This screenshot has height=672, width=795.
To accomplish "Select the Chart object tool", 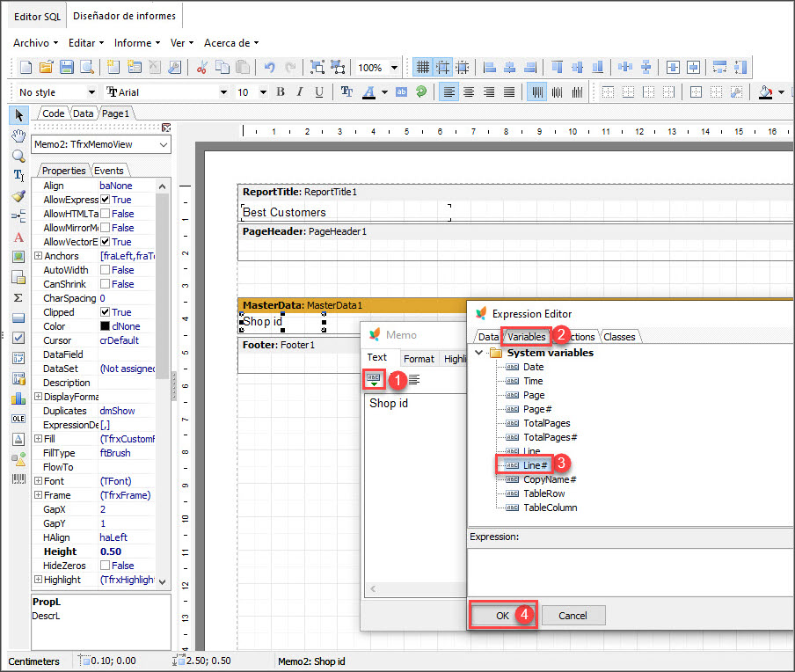I will pyautogui.click(x=18, y=398).
